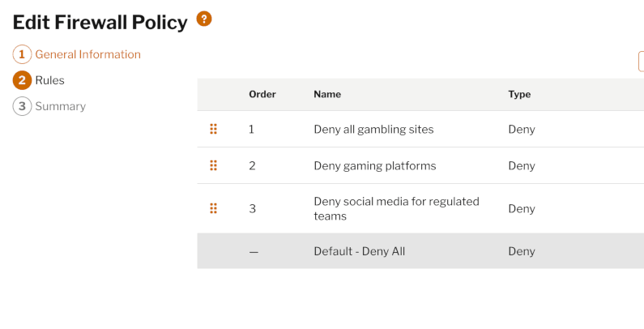Click order number 2 cell

(252, 166)
